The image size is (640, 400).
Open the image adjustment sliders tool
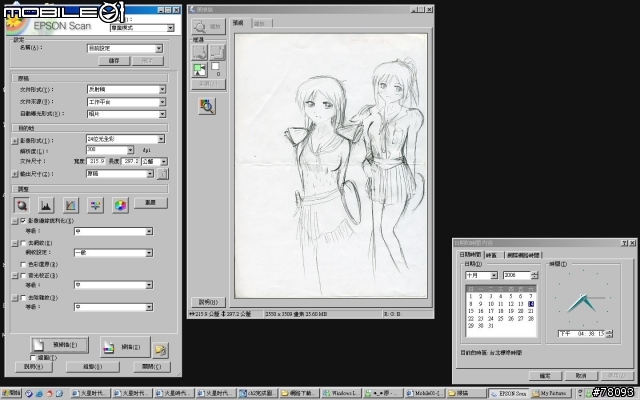point(95,205)
